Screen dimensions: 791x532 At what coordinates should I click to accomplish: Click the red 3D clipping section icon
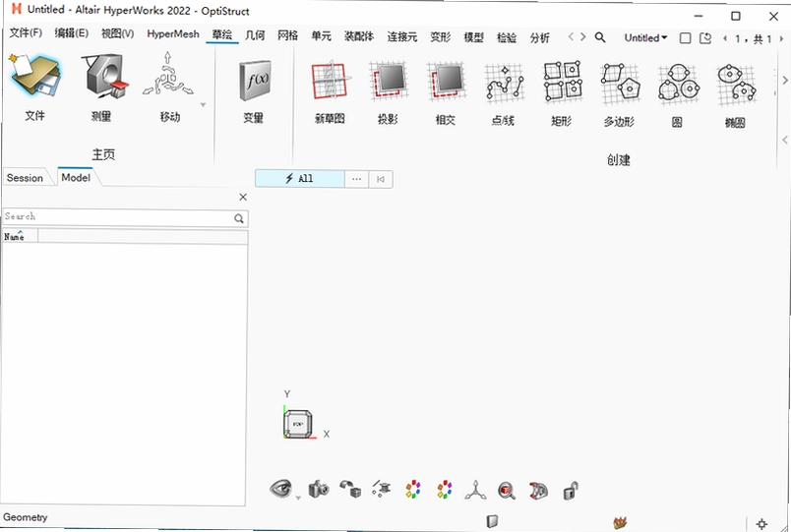pos(538,491)
